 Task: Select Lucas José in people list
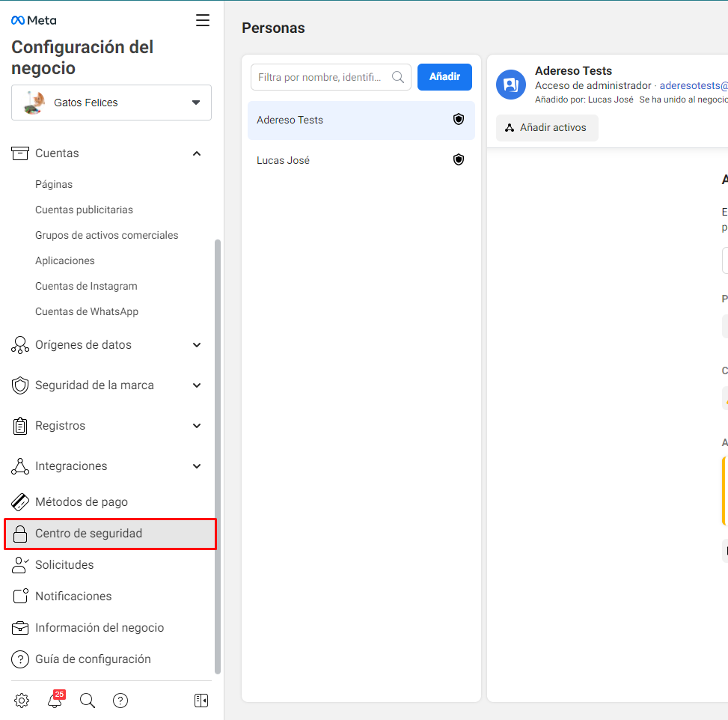(361, 160)
